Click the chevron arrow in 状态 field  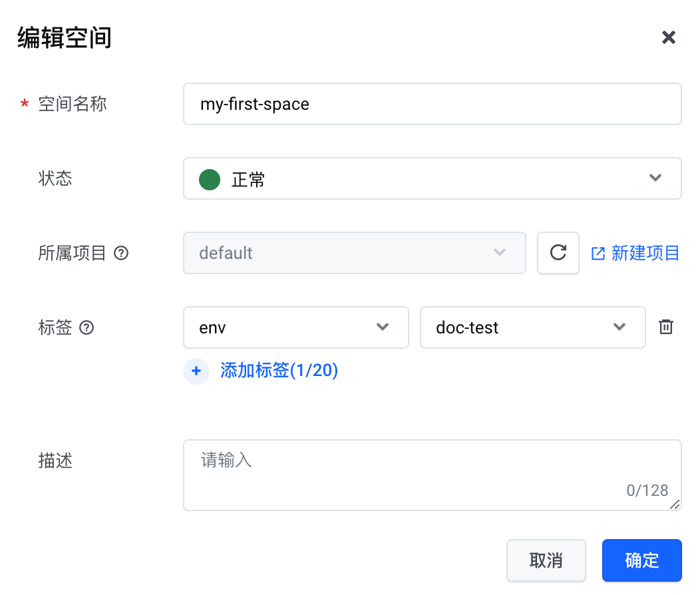pos(655,178)
